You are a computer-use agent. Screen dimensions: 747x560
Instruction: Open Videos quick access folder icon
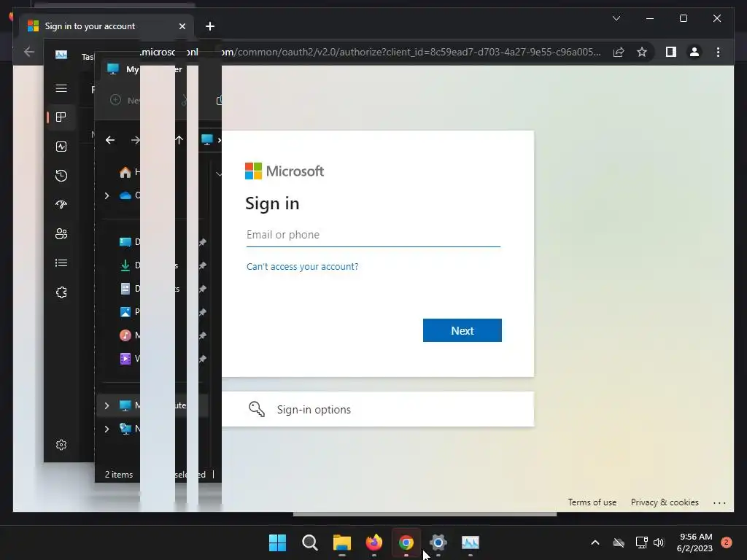click(x=125, y=359)
